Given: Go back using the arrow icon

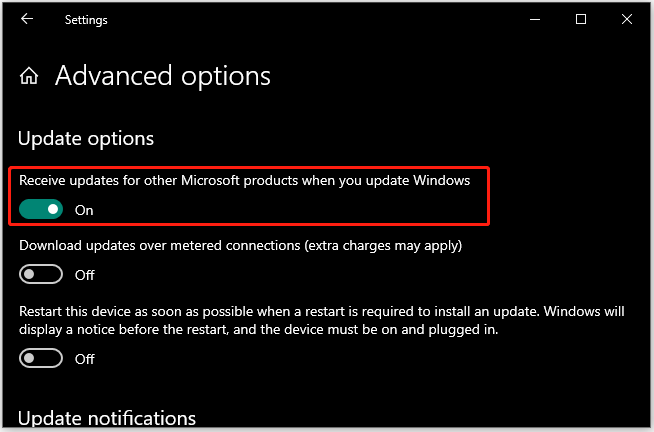Looking at the screenshot, I should pos(27,19).
